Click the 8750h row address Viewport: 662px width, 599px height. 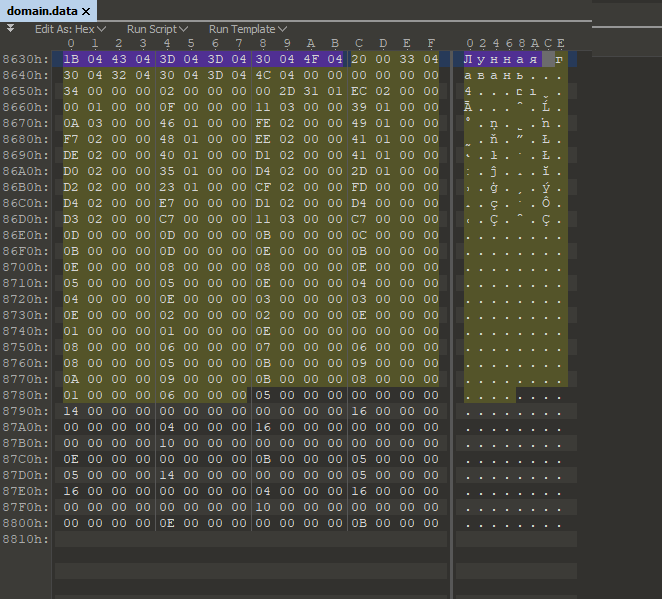tap(26, 347)
